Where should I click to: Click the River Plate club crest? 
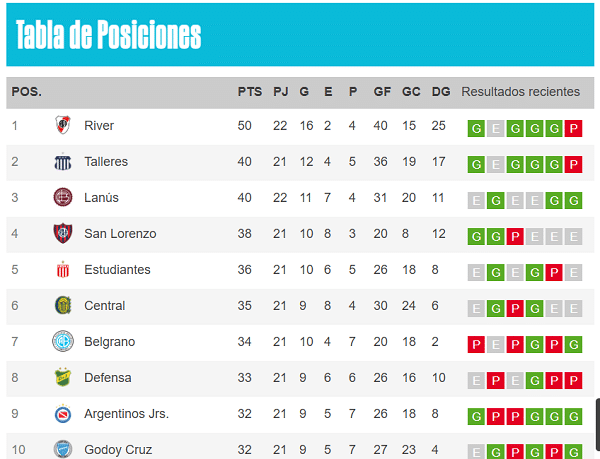point(63,125)
